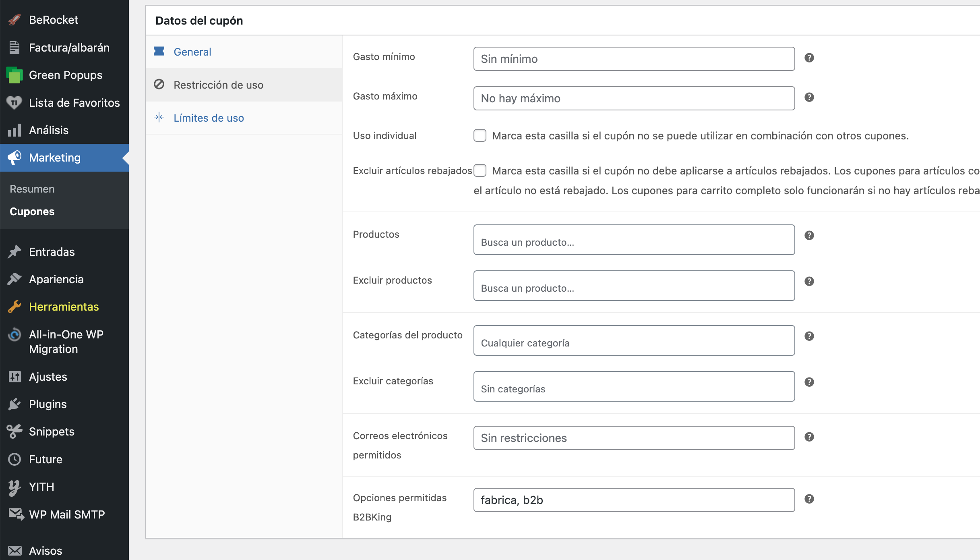Open the Categorías del producto selector
Screen dimensions: 980x560
pyautogui.click(x=634, y=340)
